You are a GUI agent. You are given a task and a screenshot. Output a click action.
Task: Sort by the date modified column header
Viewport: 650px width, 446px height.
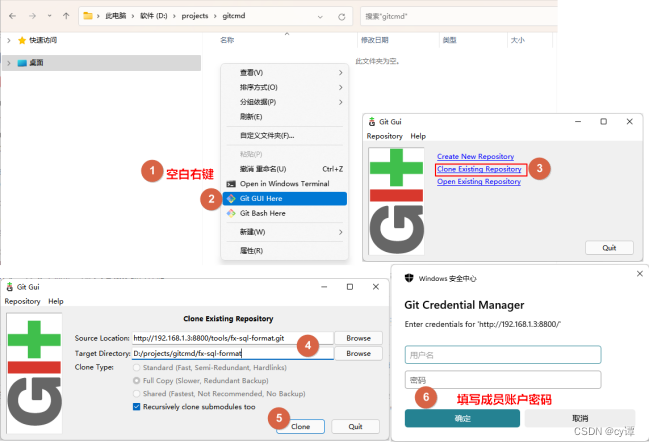(x=374, y=40)
